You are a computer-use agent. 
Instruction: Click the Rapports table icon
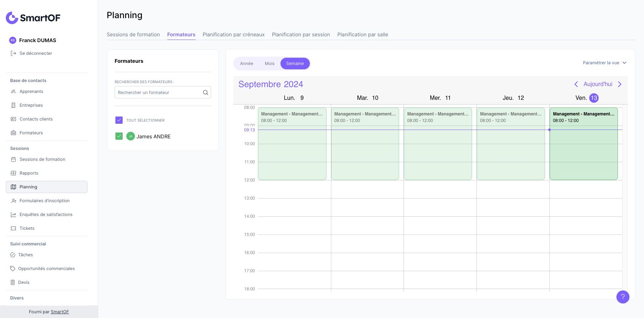coord(13,173)
